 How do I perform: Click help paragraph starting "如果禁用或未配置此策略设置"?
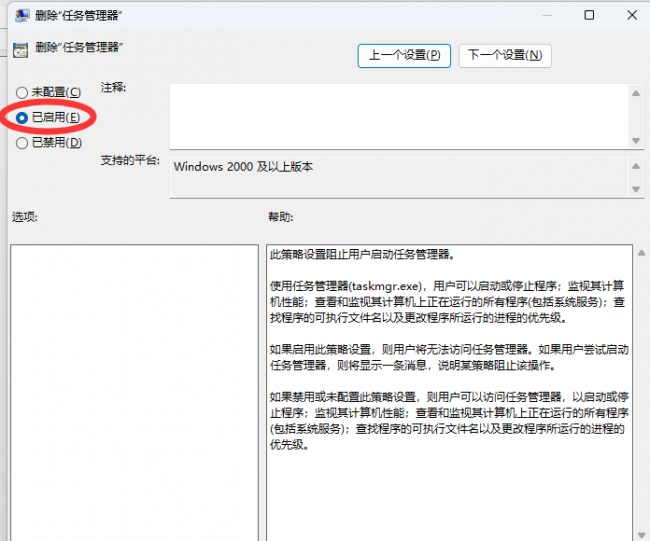point(449,421)
